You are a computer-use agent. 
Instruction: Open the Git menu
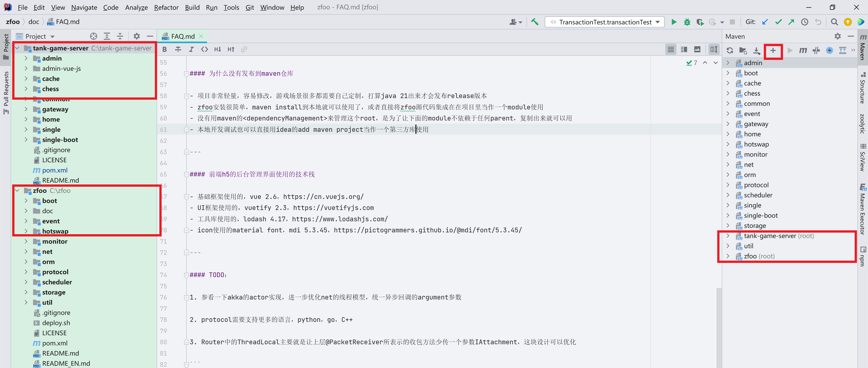tap(250, 7)
